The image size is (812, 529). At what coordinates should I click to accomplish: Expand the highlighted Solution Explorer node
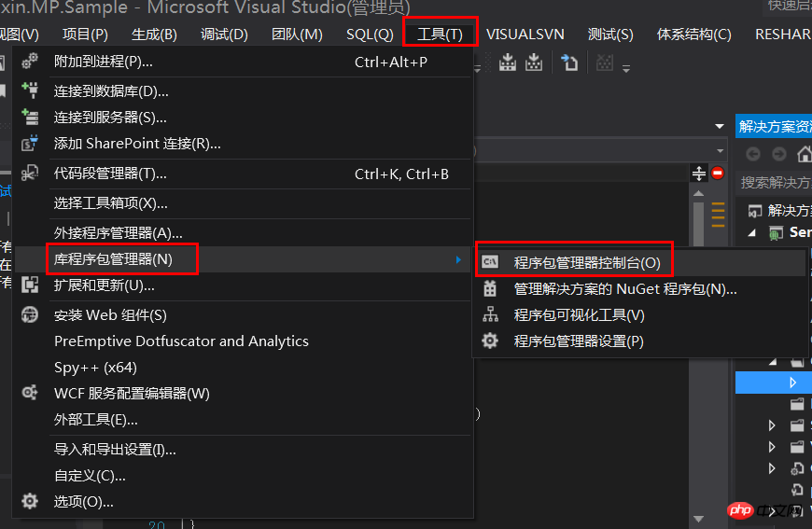(x=792, y=383)
